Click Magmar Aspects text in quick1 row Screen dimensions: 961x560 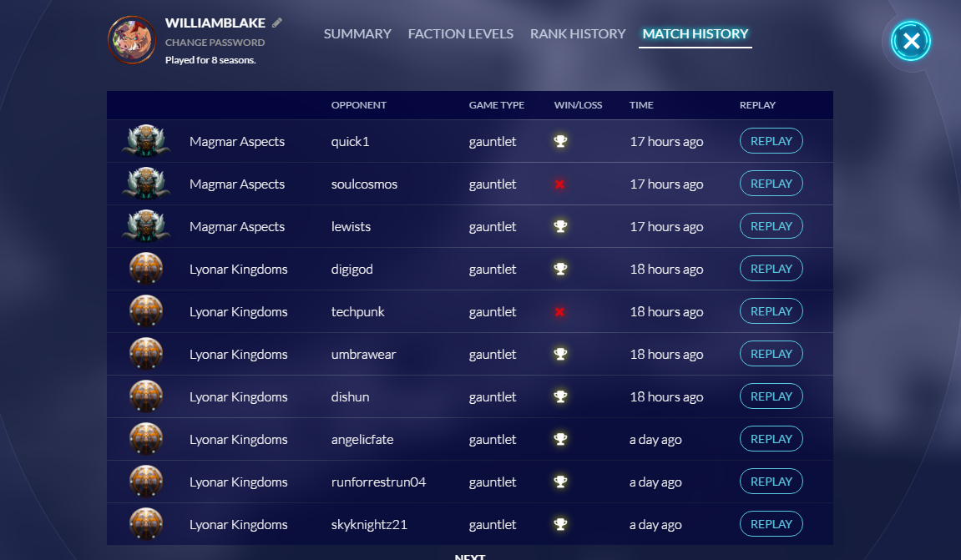(x=237, y=142)
